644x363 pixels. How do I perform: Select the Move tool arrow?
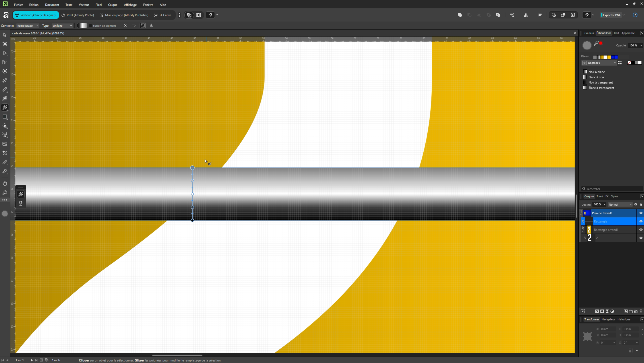[5, 35]
